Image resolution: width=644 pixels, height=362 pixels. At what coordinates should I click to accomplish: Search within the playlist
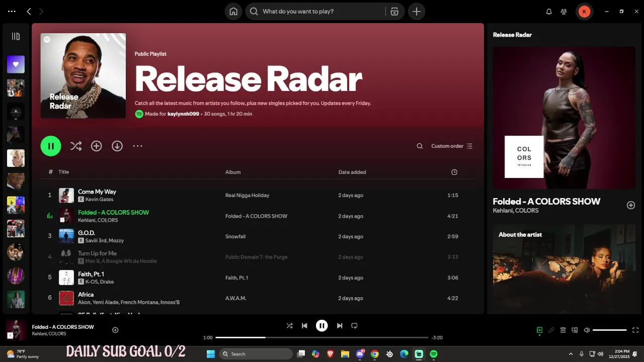point(420,146)
